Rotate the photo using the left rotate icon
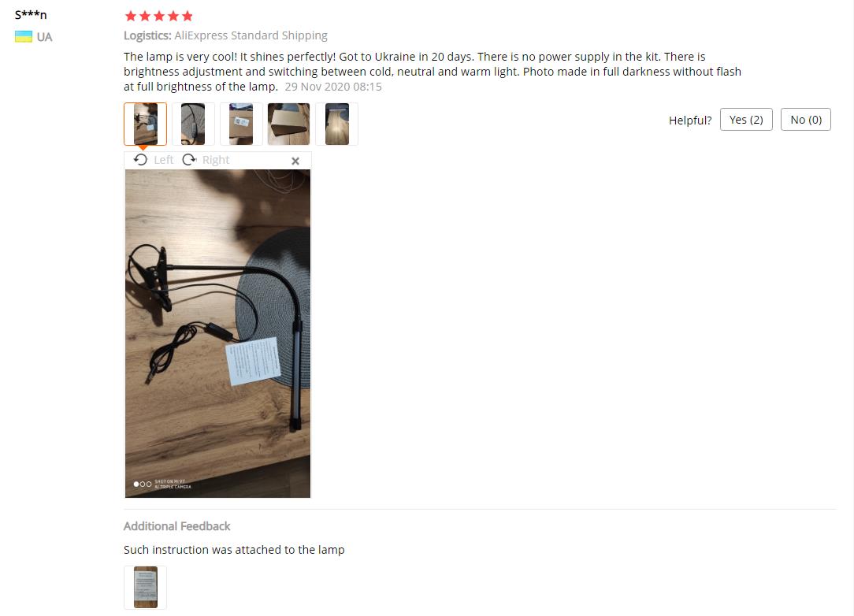Viewport: 854px width, 616px height. 140,160
